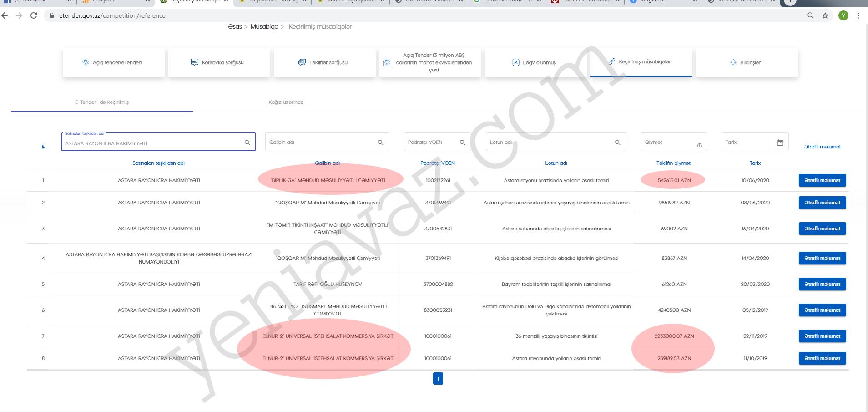This screenshot has width=868, height=412.
Task: Open the Bildirişlər section
Action: [747, 62]
